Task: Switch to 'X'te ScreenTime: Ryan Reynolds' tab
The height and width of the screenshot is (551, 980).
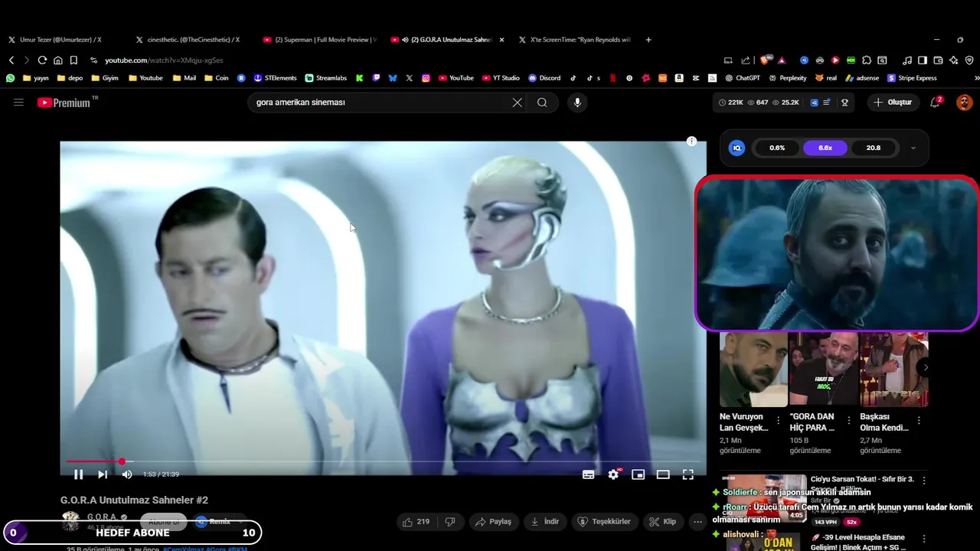Action: click(x=574, y=40)
